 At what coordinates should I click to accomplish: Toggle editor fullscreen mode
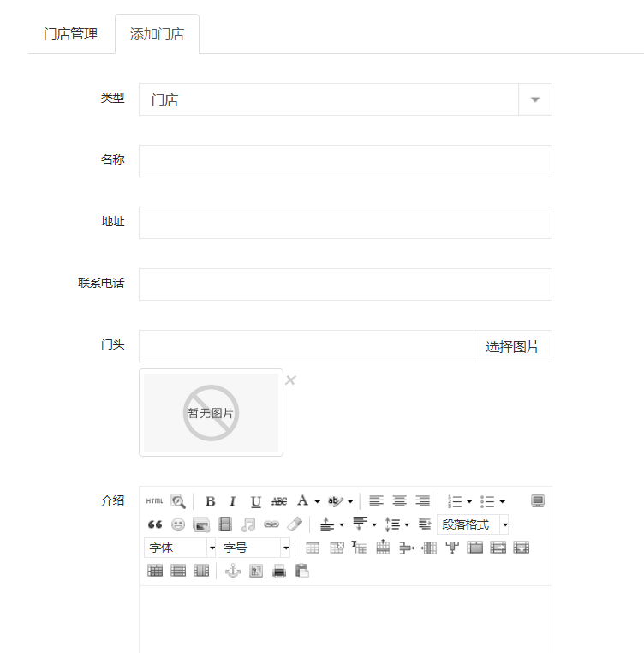(538, 500)
